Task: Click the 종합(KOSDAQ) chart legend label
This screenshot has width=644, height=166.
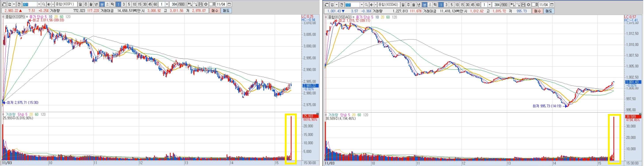Action: 339,17
